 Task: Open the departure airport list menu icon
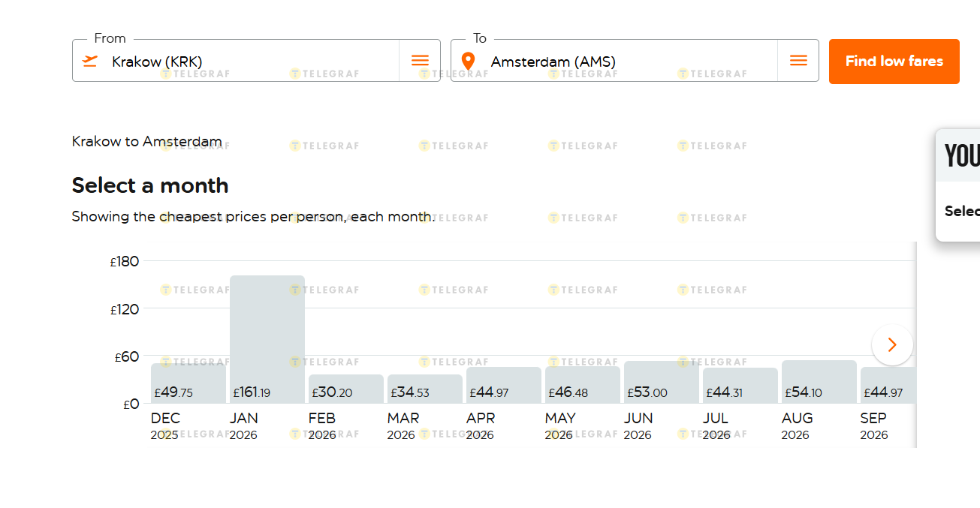(420, 61)
